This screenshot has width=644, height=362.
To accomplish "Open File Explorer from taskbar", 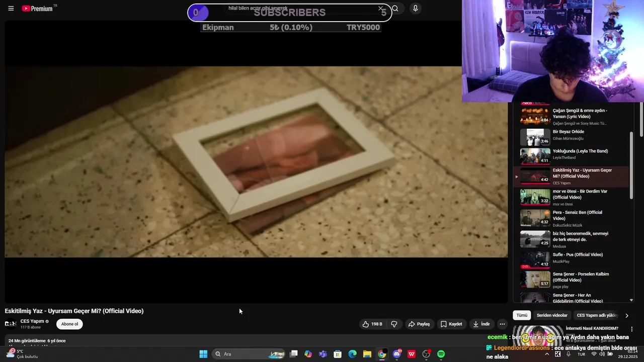I will coord(367,354).
